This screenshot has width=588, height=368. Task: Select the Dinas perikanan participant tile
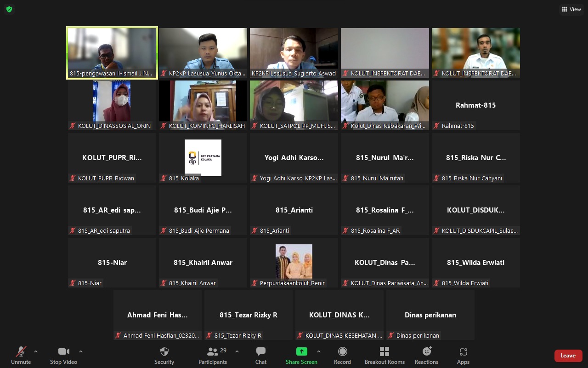430,315
